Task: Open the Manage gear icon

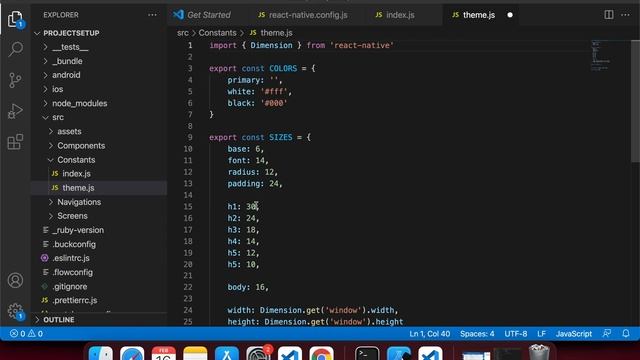Action: pos(15,311)
